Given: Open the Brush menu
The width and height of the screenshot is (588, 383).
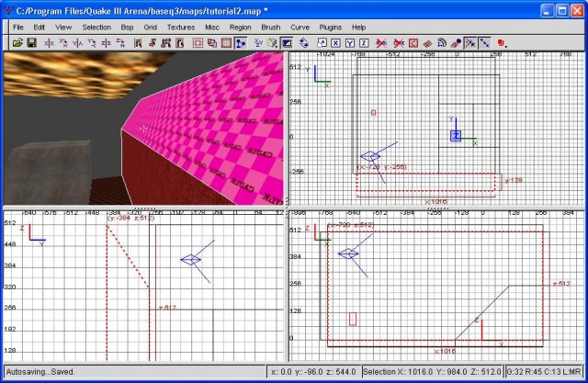Looking at the screenshot, I should 271,27.
